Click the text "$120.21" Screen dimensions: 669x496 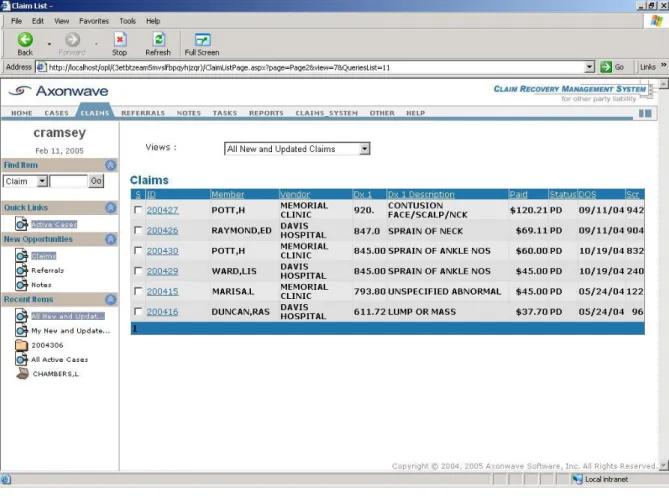pos(529,210)
